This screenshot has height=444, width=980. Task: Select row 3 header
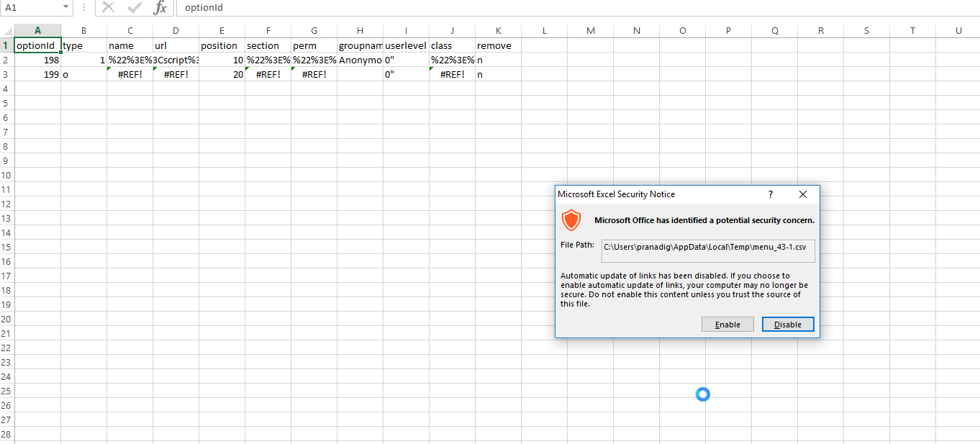point(7,74)
